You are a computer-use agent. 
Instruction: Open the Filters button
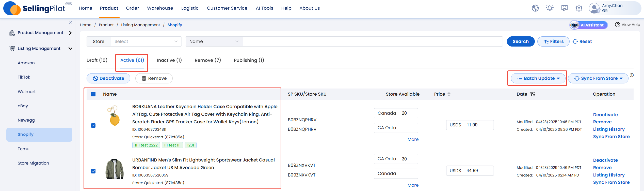pos(553,41)
